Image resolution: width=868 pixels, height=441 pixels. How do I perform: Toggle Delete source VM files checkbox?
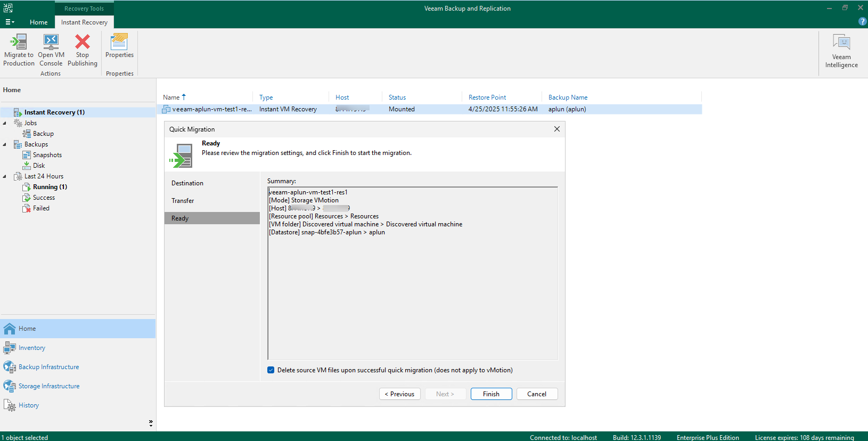coord(271,370)
